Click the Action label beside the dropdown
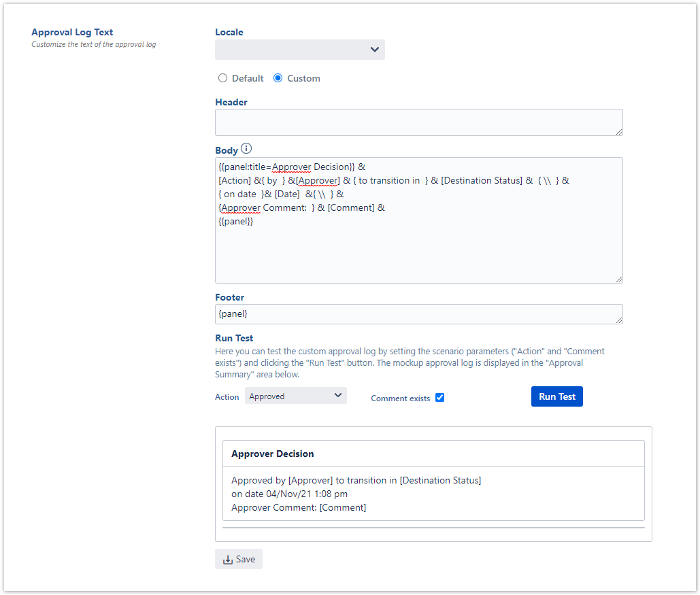This screenshot has height=595, width=700. click(x=227, y=397)
